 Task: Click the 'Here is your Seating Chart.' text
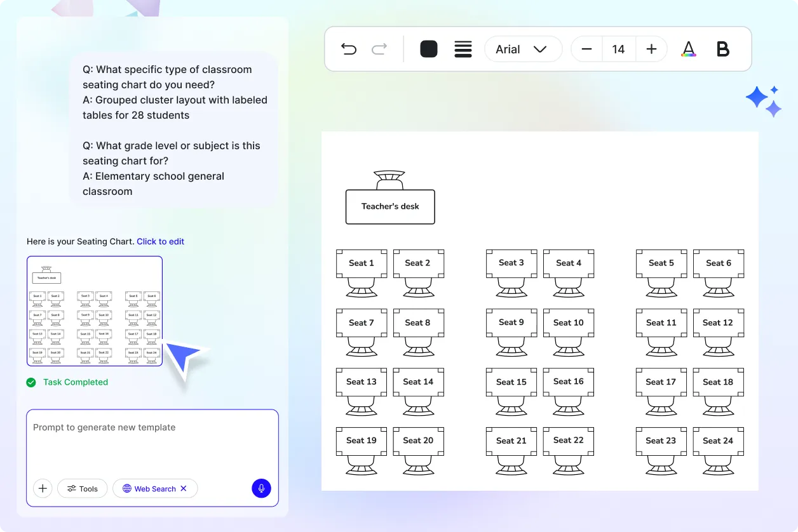coord(80,241)
